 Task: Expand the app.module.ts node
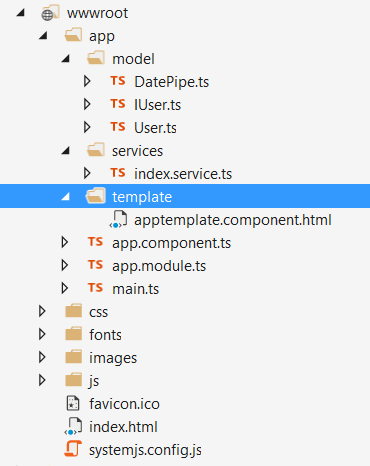(x=65, y=265)
